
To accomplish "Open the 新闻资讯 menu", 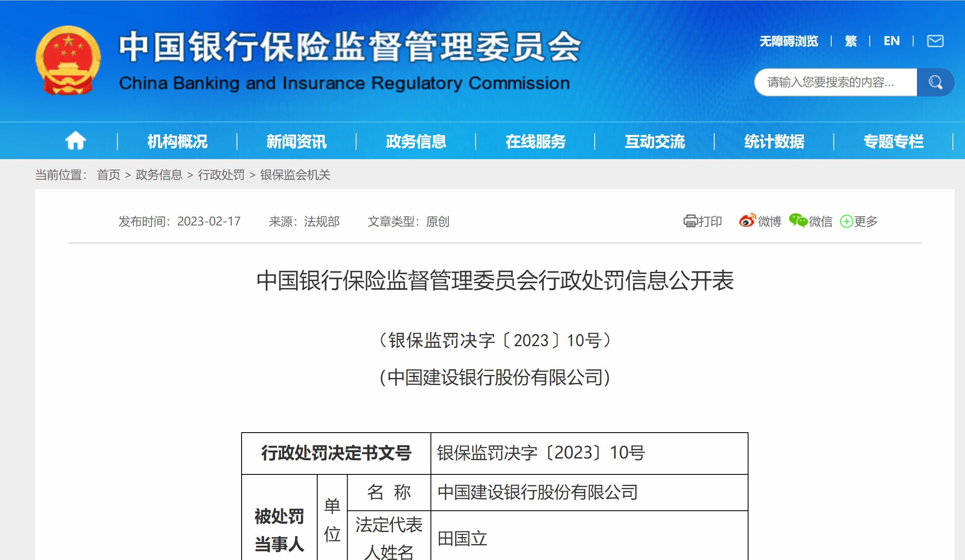I will click(x=297, y=142).
